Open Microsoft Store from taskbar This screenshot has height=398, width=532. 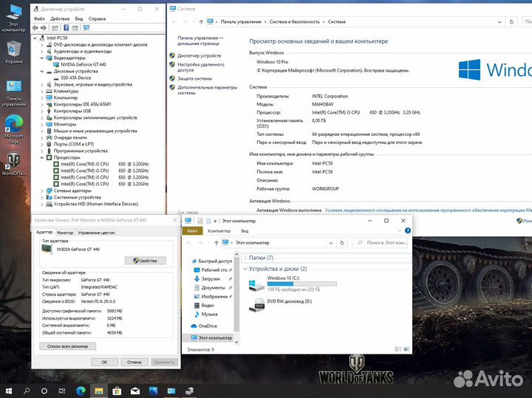117,391
